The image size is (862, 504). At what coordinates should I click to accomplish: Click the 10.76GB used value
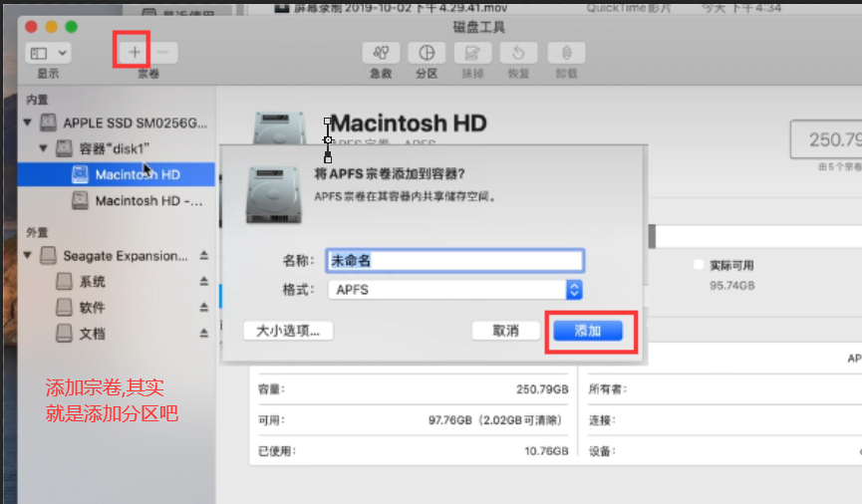tap(546, 451)
